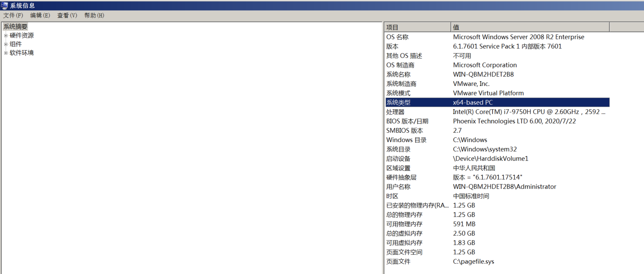644x274 pixels.
Task: Open the 文件(F) menu
Action: click(13, 15)
